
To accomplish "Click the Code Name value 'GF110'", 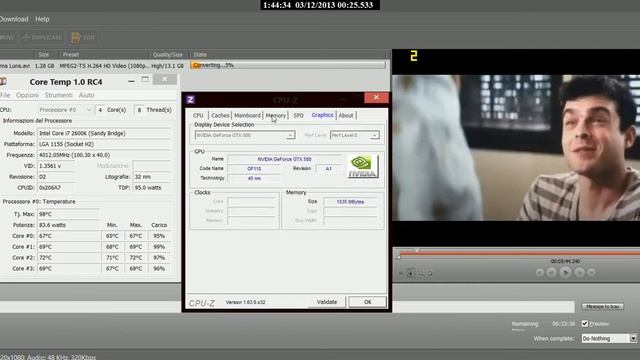I will [254, 169].
